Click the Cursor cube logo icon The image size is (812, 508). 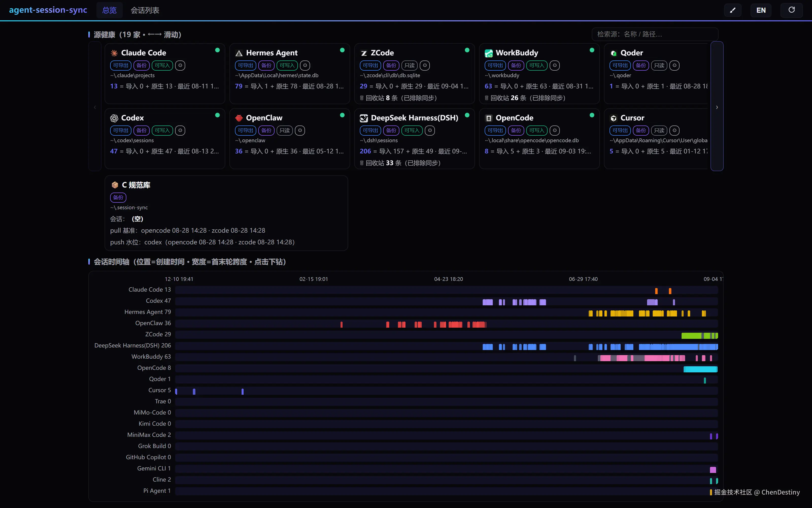613,118
